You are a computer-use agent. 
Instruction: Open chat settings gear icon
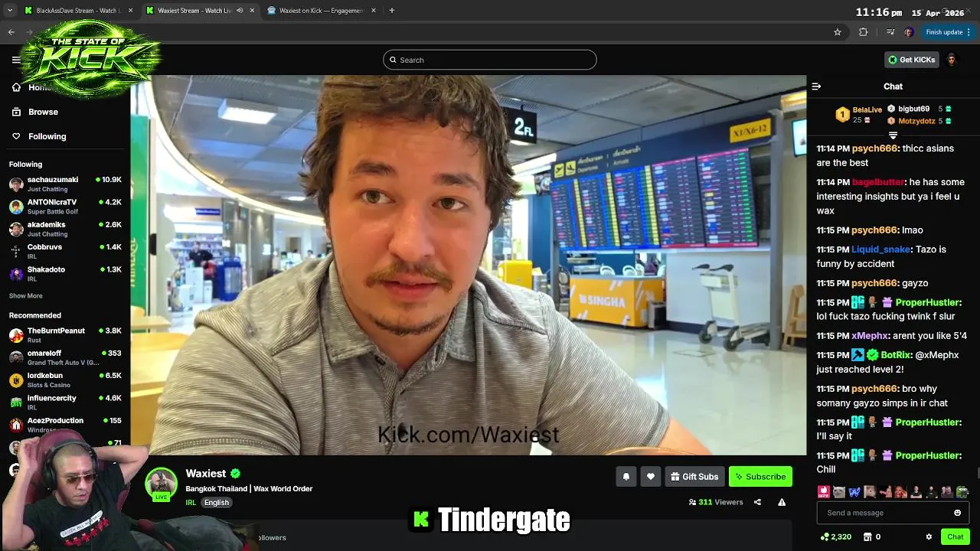[929, 537]
